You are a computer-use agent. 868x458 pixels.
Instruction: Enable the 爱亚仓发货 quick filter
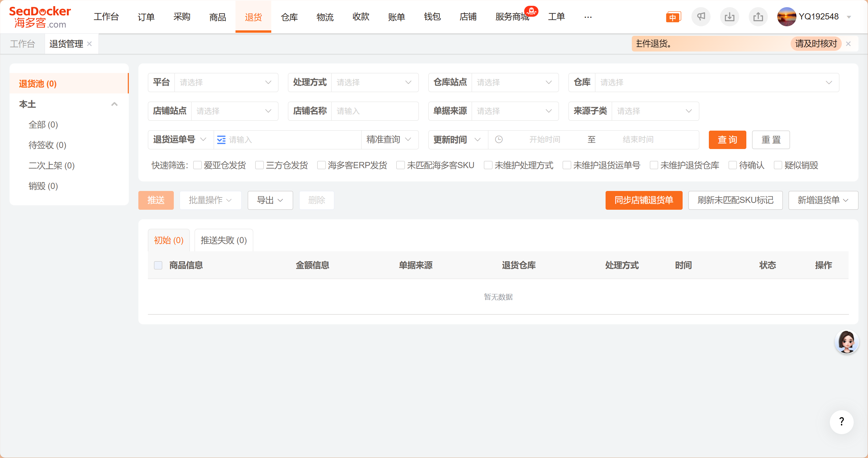[x=197, y=165]
